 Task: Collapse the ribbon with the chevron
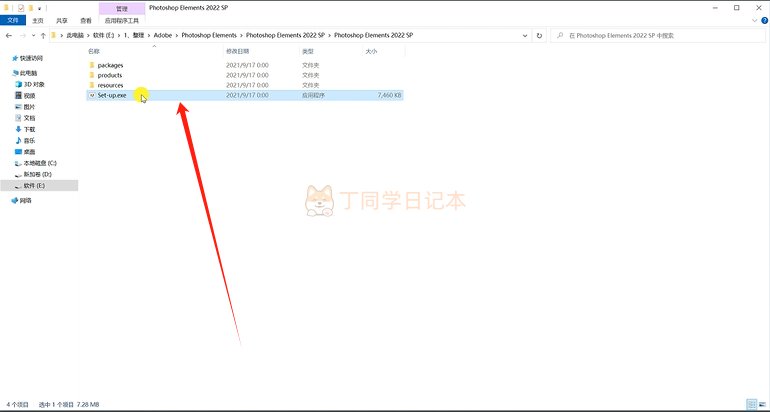755,21
